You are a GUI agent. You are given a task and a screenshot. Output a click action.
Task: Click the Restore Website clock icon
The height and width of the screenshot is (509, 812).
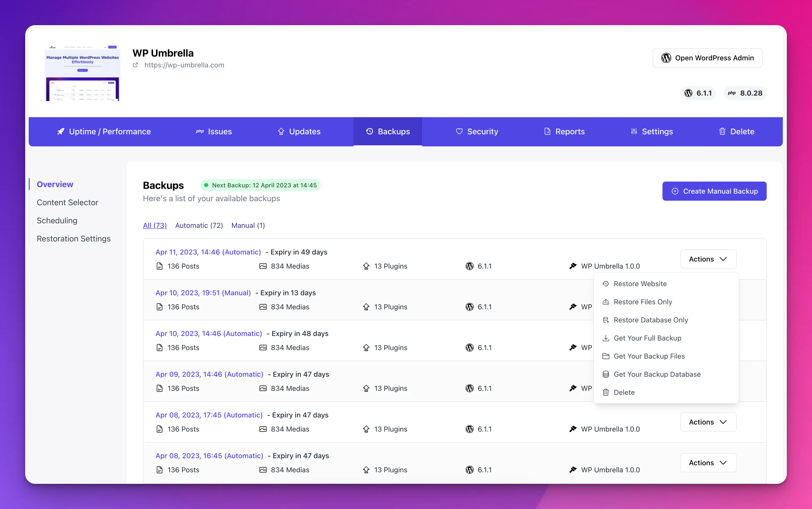click(x=606, y=284)
